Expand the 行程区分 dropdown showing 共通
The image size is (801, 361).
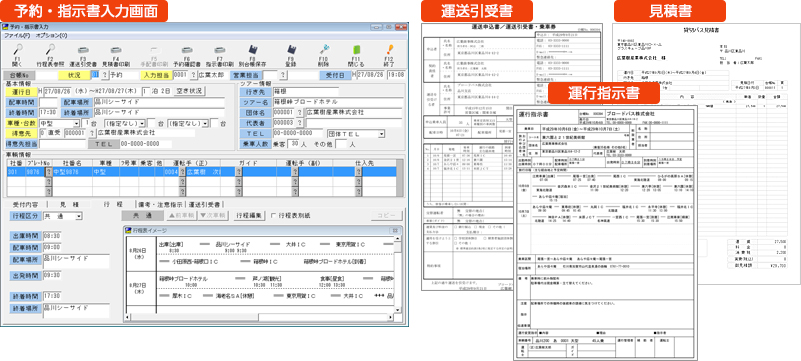click(x=79, y=216)
